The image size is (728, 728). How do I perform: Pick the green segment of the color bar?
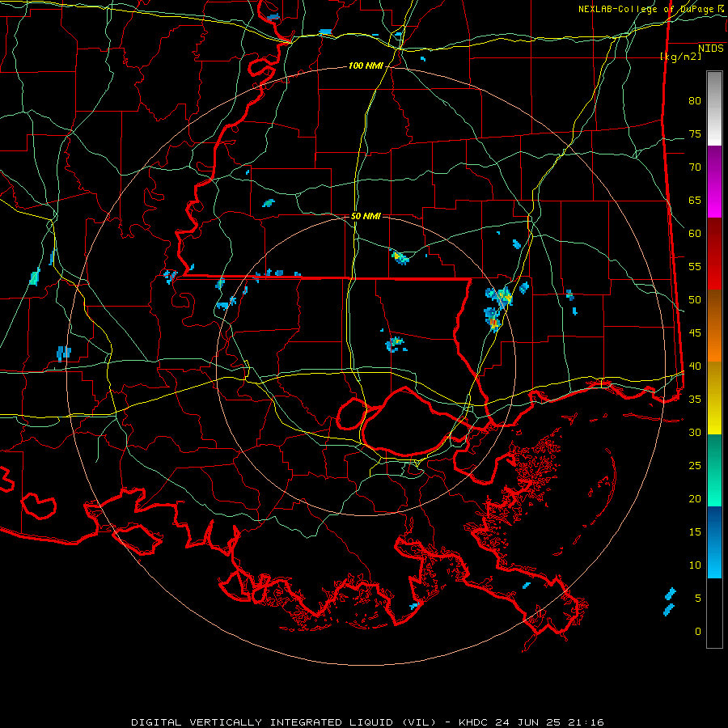714,470
